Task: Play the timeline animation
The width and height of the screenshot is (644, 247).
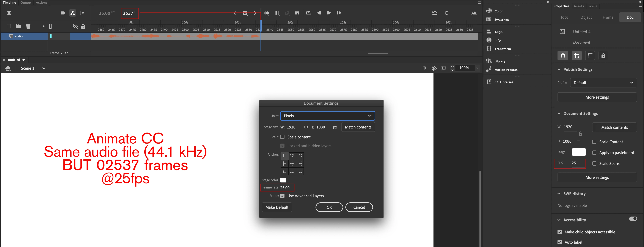Action: click(x=329, y=13)
